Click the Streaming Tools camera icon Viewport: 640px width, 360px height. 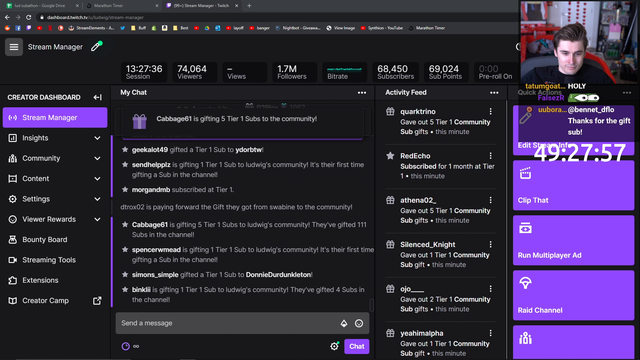[13, 260]
